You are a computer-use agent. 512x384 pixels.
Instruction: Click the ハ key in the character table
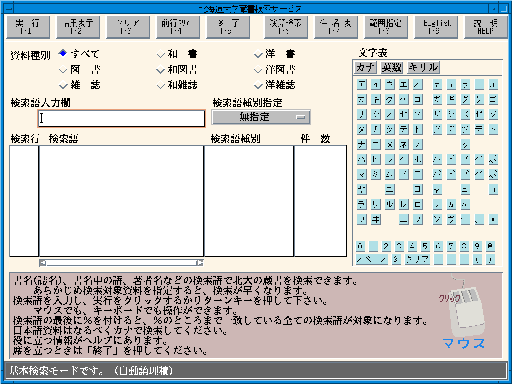362,159
